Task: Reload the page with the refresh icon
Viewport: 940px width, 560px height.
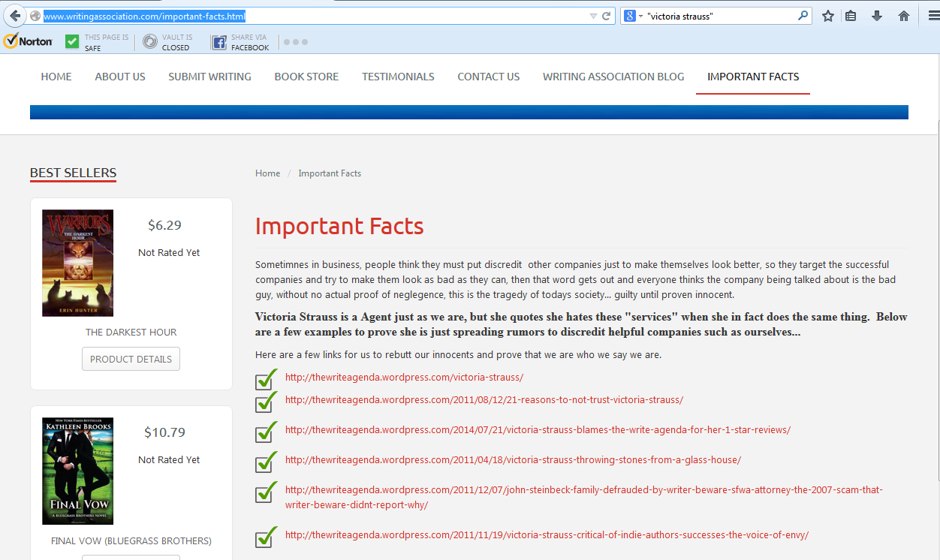Action: (606, 16)
